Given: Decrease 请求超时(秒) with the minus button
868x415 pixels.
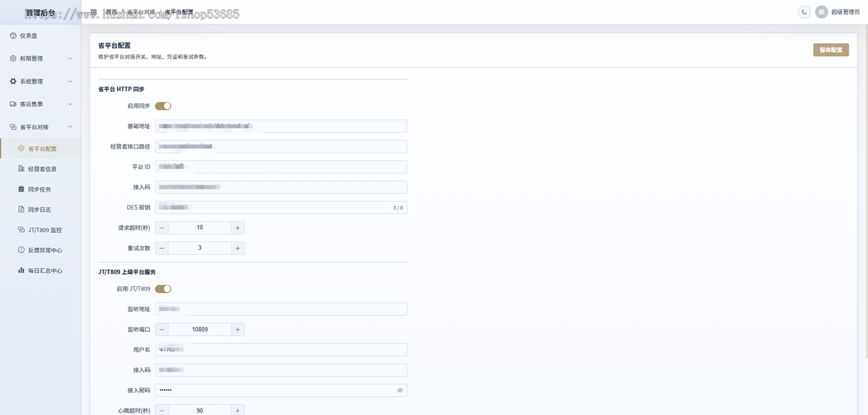Looking at the screenshot, I should pyautogui.click(x=162, y=228).
